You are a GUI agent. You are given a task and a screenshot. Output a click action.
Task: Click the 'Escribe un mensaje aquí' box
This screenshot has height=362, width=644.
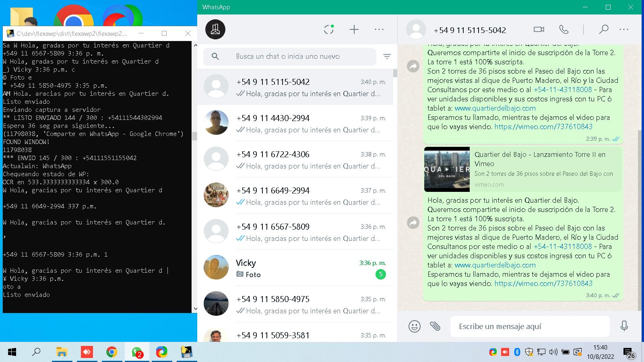(530, 326)
